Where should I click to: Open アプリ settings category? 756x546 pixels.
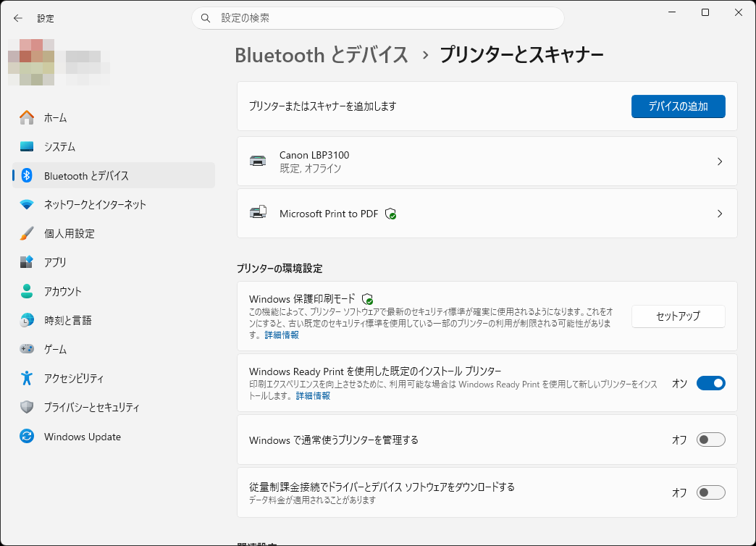(x=113, y=262)
